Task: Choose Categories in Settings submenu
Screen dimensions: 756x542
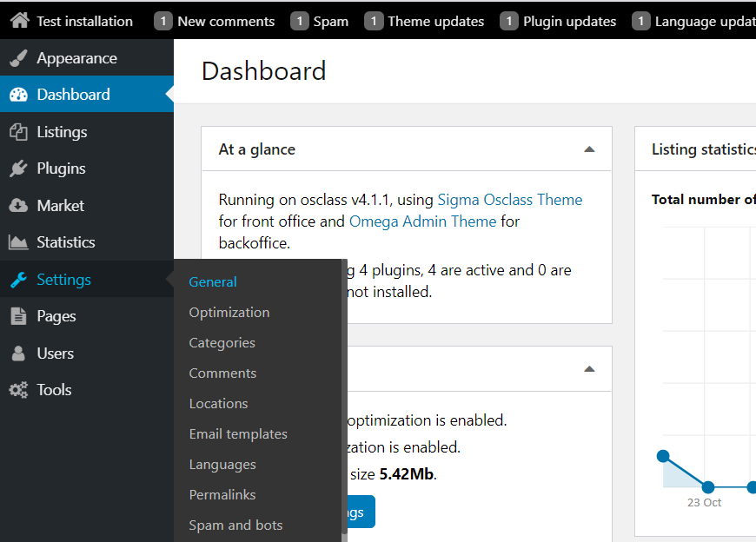Action: click(x=222, y=342)
